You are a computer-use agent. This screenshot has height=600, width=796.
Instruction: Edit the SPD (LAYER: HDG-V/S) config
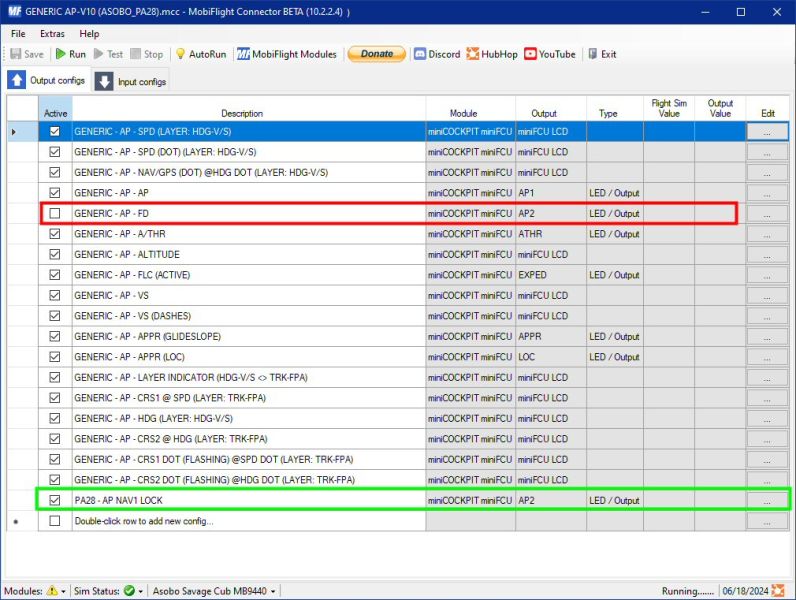tap(767, 131)
